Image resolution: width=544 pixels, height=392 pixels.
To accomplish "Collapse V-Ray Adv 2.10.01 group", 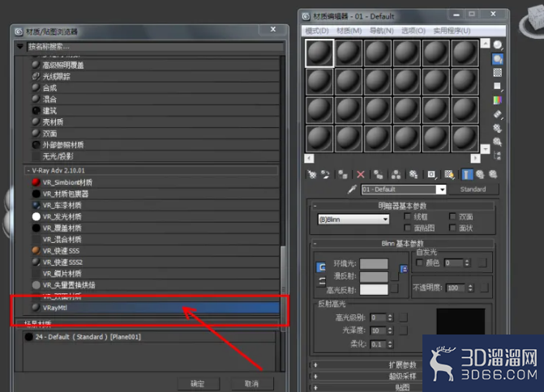I will pos(28,171).
